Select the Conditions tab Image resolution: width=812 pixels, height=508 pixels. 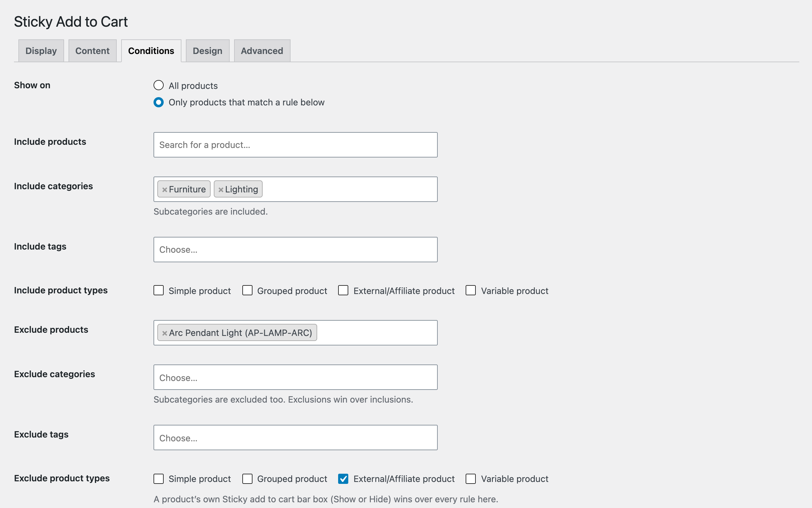point(151,51)
